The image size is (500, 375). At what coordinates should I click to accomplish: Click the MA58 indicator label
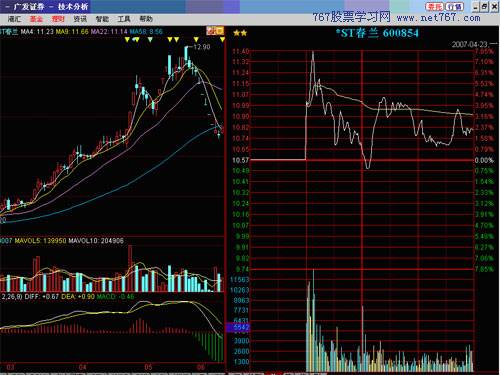pyautogui.click(x=146, y=32)
